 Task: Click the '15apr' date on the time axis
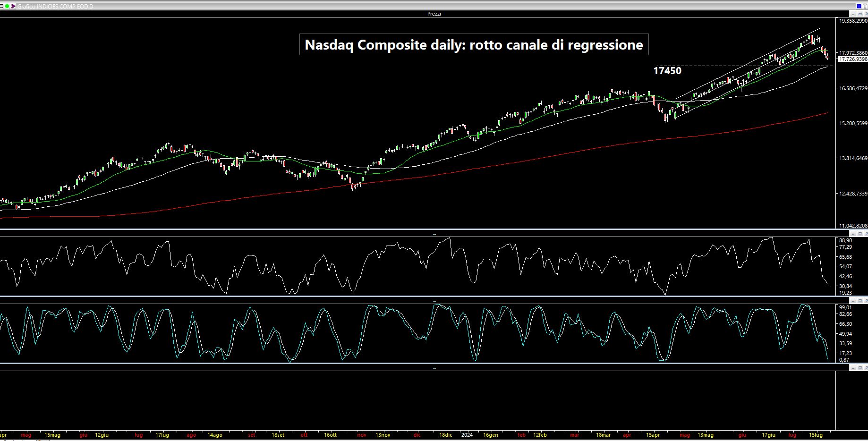[x=653, y=435]
